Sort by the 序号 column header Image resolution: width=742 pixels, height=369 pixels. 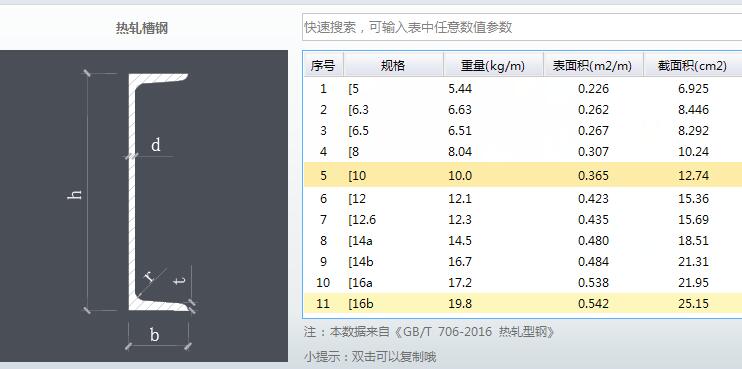point(324,65)
